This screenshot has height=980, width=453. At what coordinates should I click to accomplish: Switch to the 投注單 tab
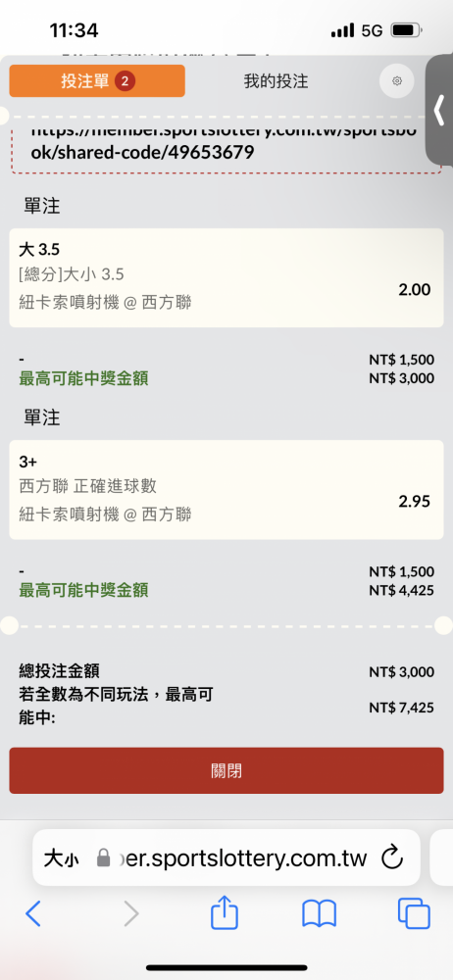pos(97,81)
